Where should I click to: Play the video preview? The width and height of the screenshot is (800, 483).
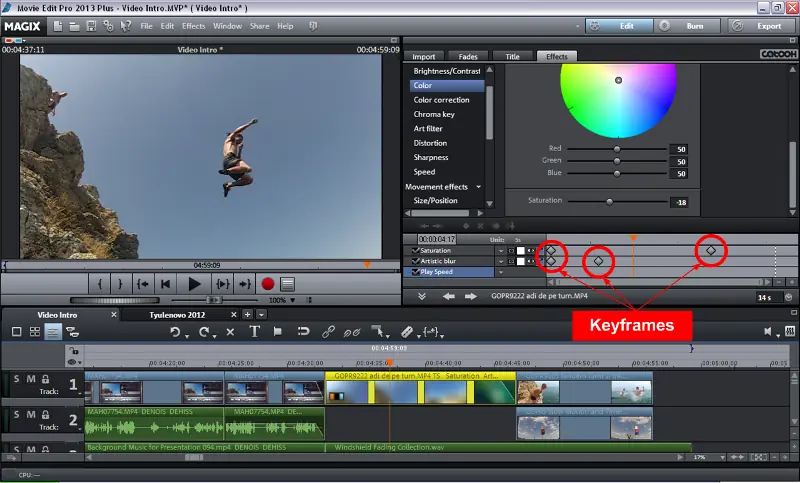point(194,284)
